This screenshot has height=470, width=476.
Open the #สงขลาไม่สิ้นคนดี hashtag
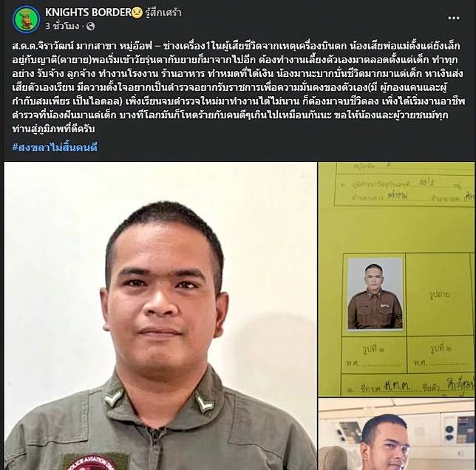point(55,148)
